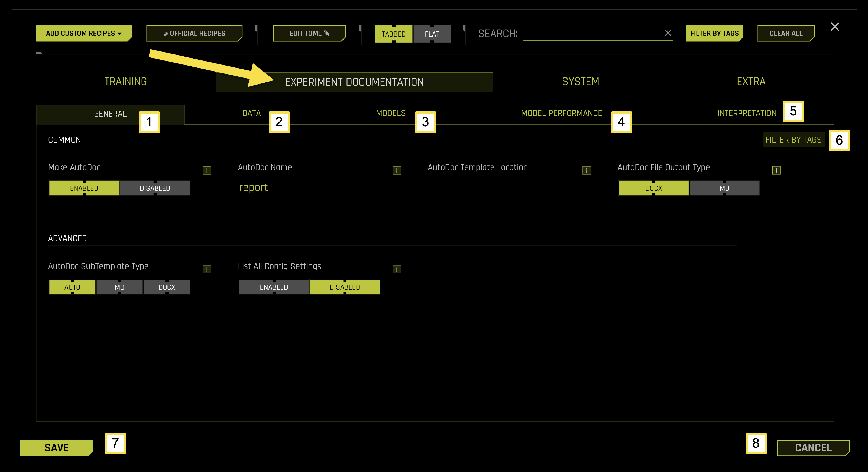The width and height of the screenshot is (868, 472).
Task: Open info about AutoDoc File Output Type
Action: pyautogui.click(x=776, y=170)
